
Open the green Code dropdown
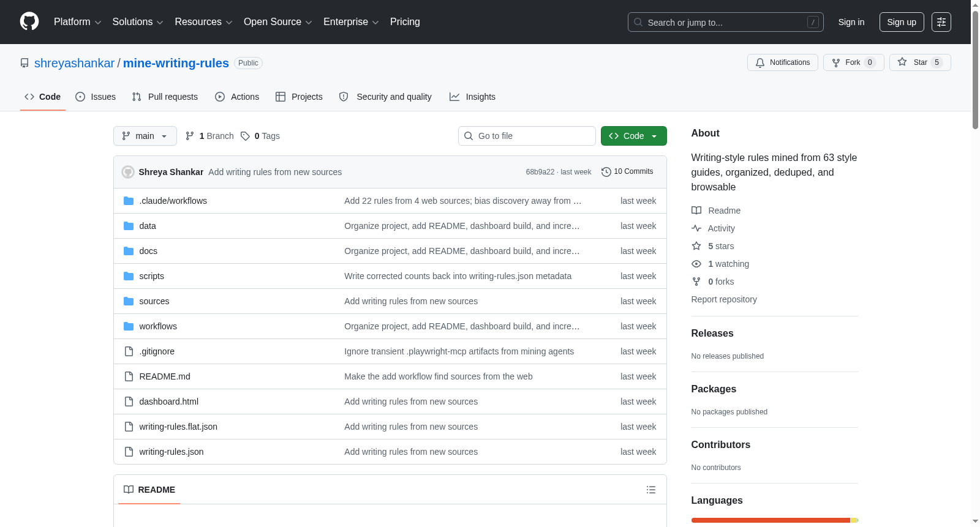click(x=634, y=136)
